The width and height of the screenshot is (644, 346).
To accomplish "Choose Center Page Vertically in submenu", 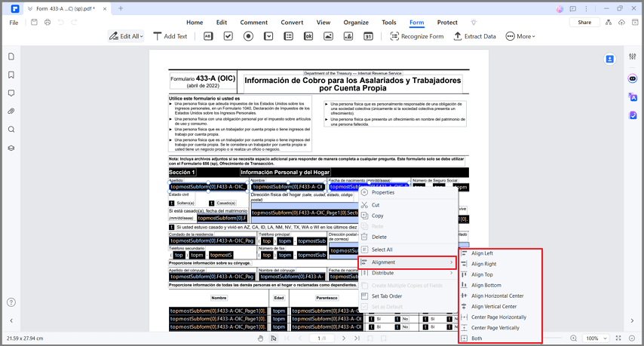I will (500, 327).
